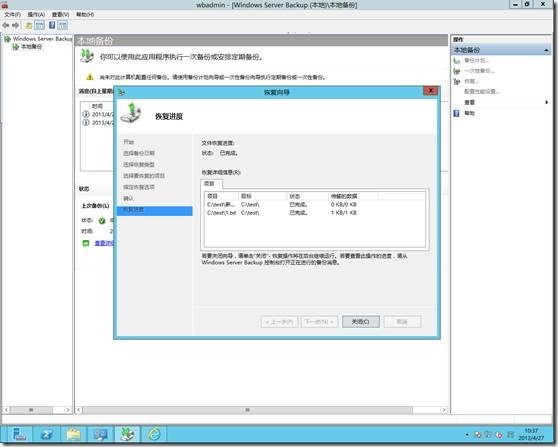Screen dimensions: 558x447
Task: Click the blue Help toolbar icon
Action: point(52,25)
